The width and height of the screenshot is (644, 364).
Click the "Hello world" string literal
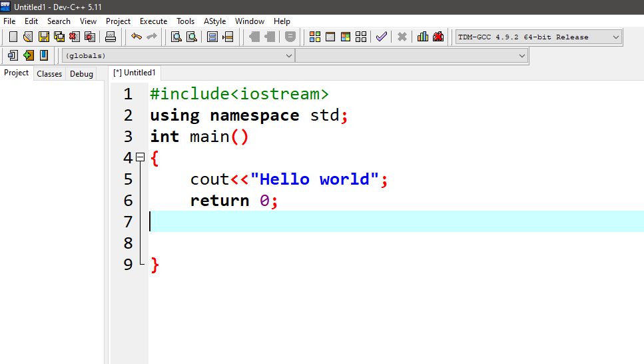[x=314, y=179]
